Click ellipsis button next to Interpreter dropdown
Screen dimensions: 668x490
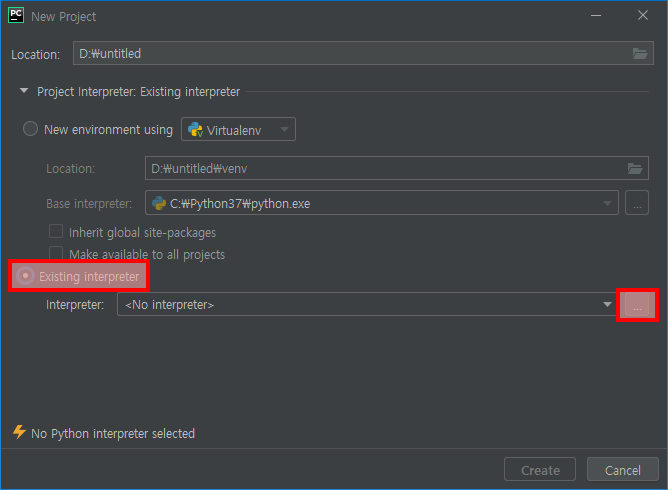(x=637, y=305)
